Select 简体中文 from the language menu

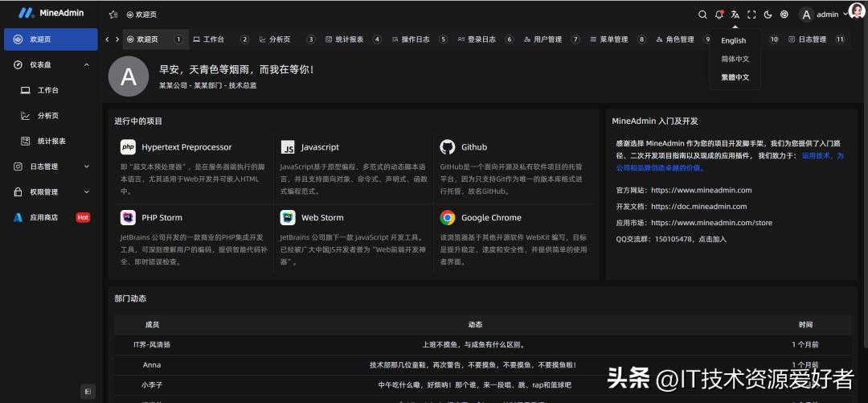735,59
